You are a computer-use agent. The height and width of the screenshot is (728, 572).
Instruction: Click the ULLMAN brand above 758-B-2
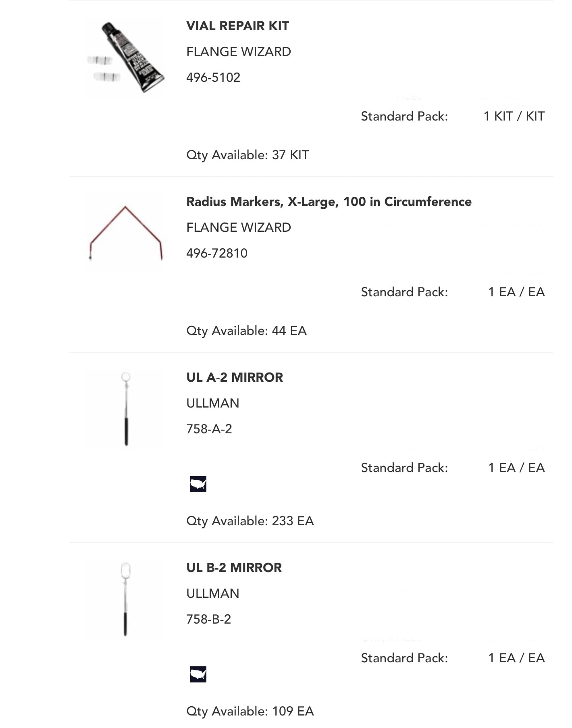pyautogui.click(x=213, y=593)
